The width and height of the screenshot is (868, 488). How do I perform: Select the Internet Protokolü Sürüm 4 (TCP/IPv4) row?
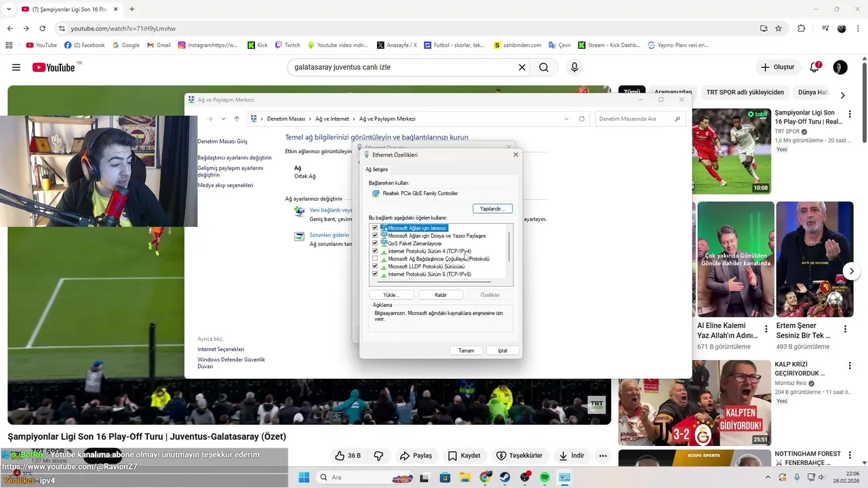coord(429,251)
